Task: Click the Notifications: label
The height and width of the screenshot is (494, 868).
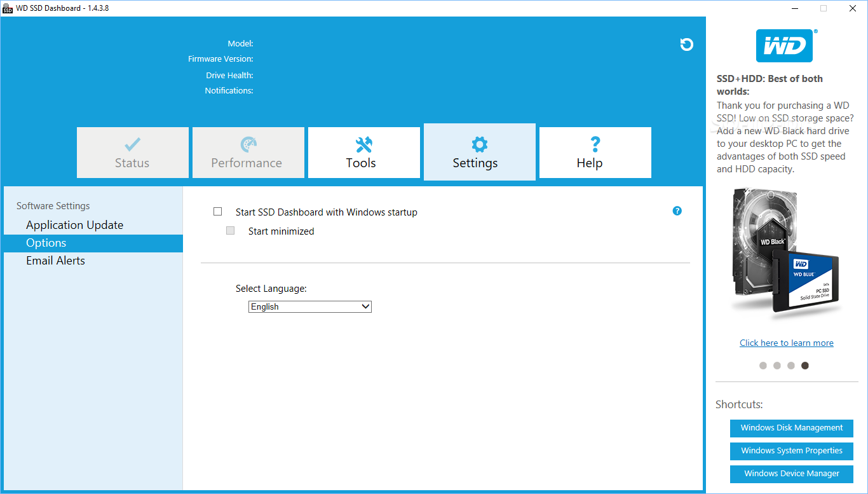Action: click(x=229, y=91)
